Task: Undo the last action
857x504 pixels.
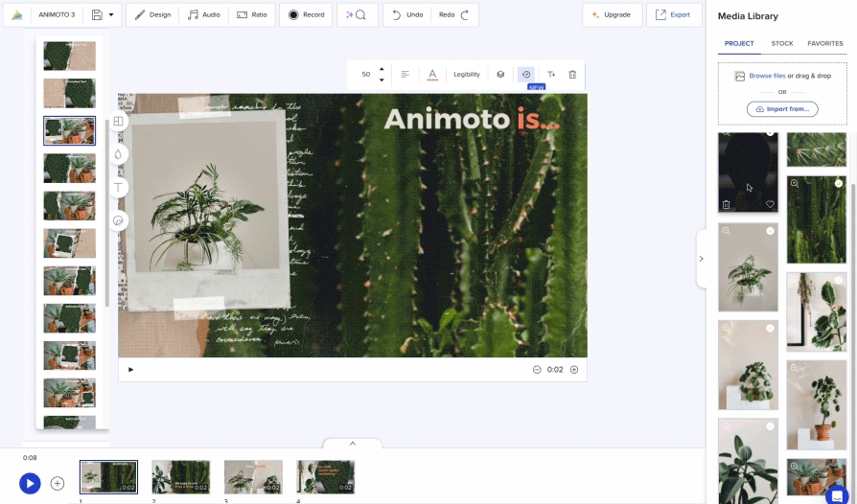Action: click(x=407, y=14)
